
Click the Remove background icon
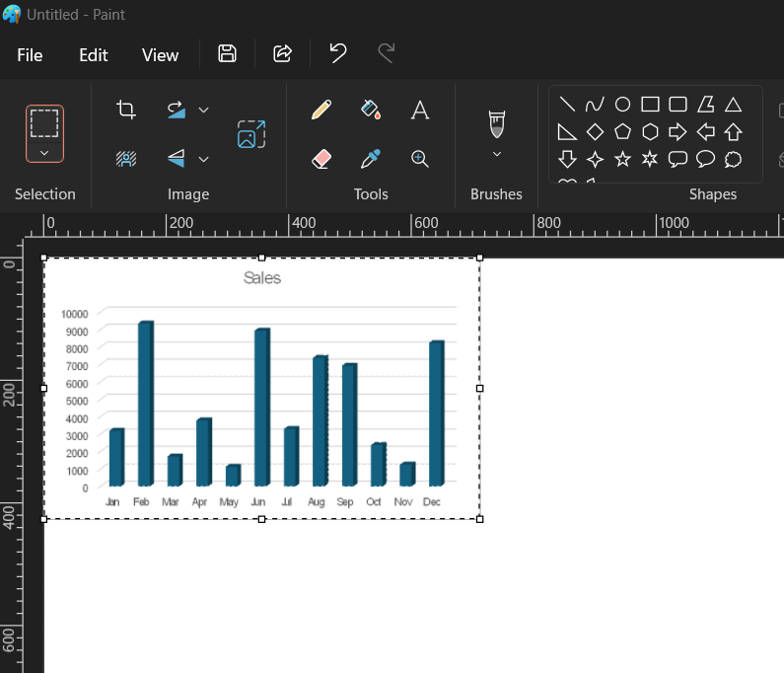126,159
